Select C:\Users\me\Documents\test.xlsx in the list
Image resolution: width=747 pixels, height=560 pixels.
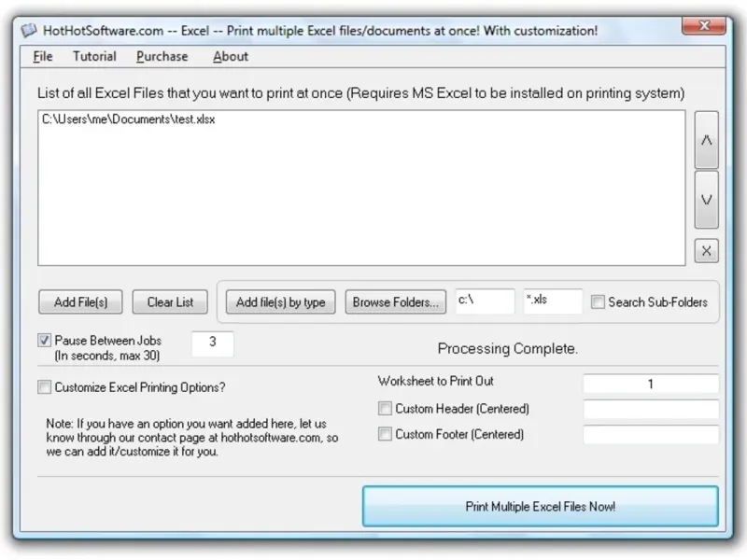point(129,119)
